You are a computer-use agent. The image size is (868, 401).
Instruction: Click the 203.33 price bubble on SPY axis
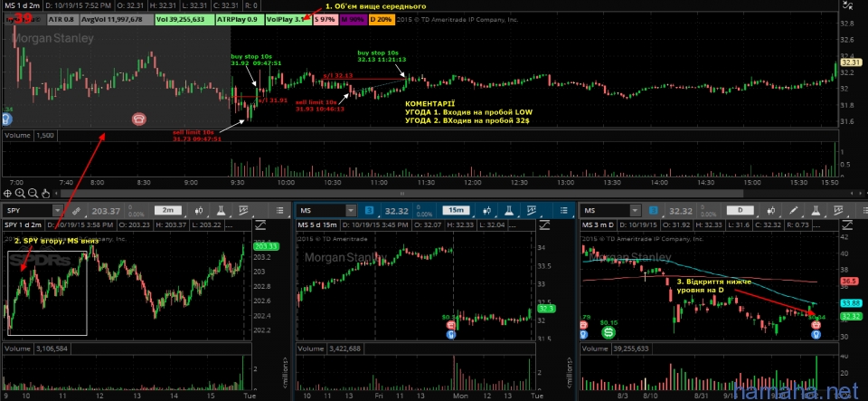click(264, 246)
